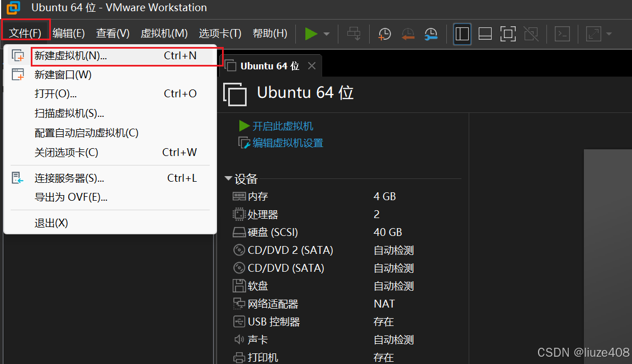Select 扫描虚拟机(S)... menu entry
632x364 pixels.
[x=110, y=114]
